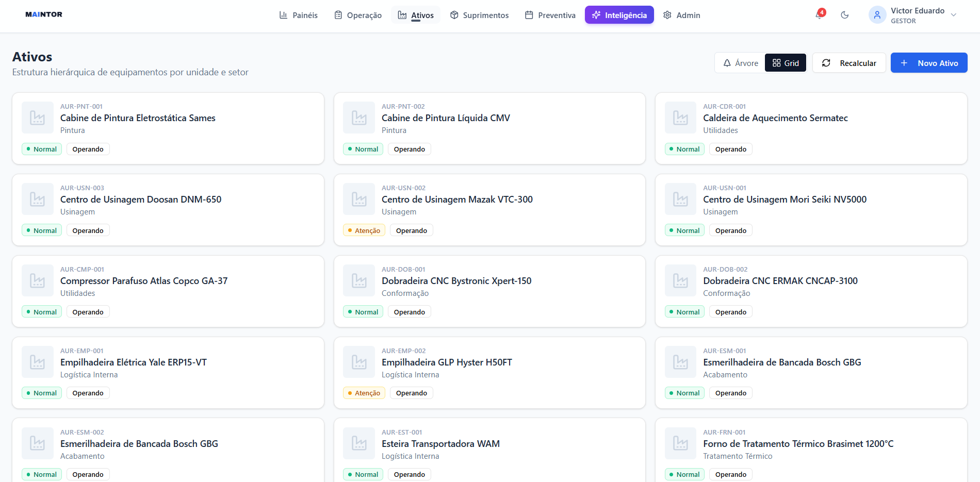Click the icon of Empilhadeira Elétrica Yale ERP15-VT
This screenshot has width=980, height=482.
38,362
